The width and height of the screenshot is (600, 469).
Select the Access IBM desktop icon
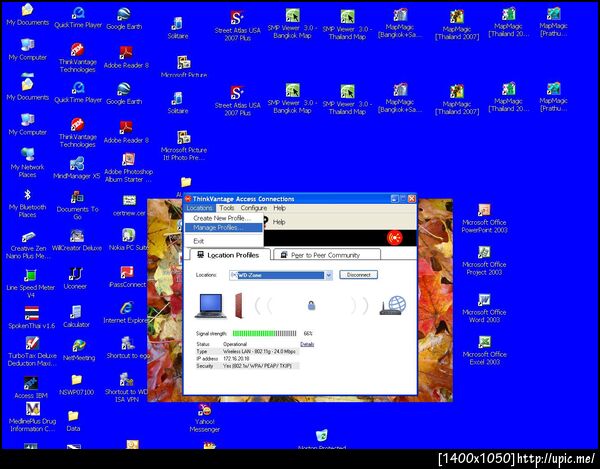[x=31, y=388]
